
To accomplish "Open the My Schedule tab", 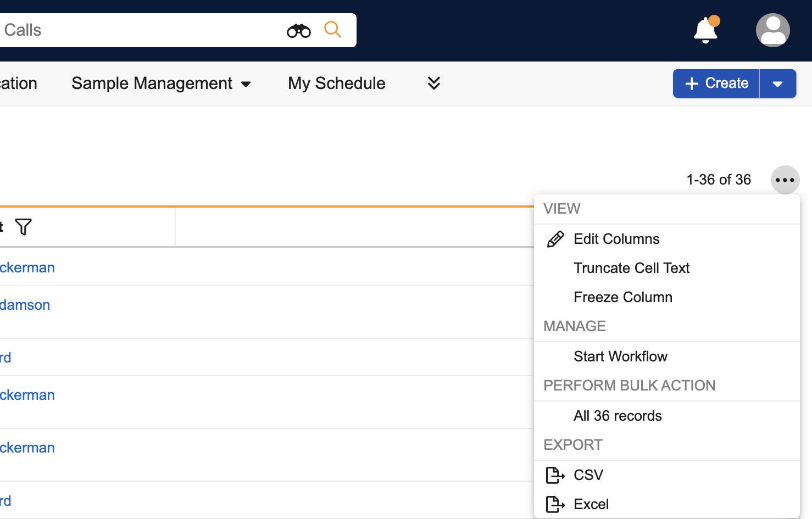I will (x=336, y=83).
